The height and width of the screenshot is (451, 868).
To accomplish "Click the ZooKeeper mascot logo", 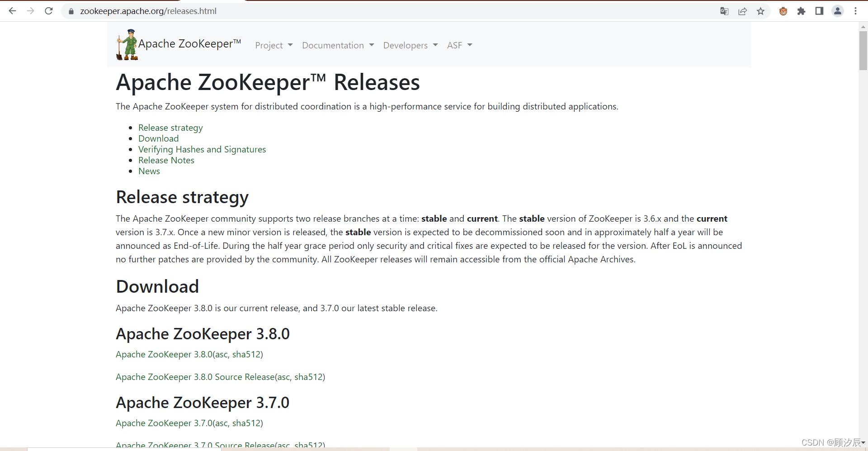I will coord(127,44).
